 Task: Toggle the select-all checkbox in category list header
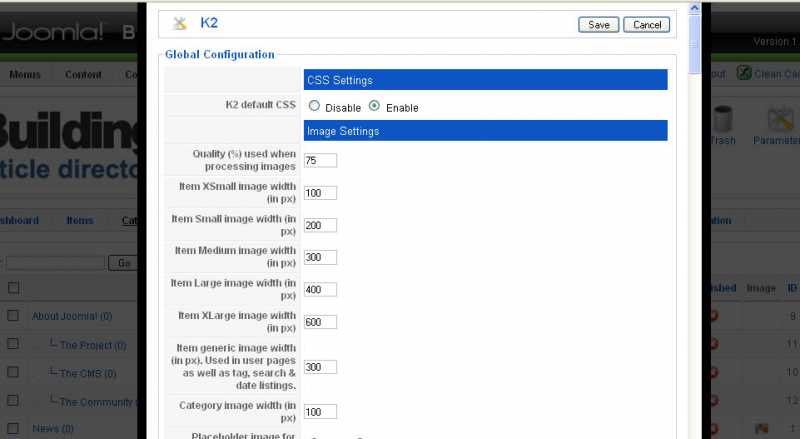[14, 288]
